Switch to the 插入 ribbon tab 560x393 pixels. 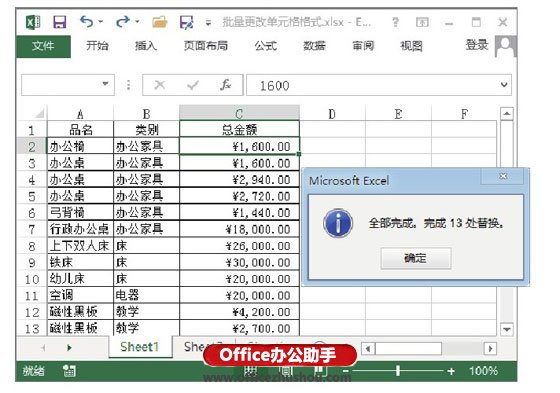pyautogui.click(x=146, y=46)
